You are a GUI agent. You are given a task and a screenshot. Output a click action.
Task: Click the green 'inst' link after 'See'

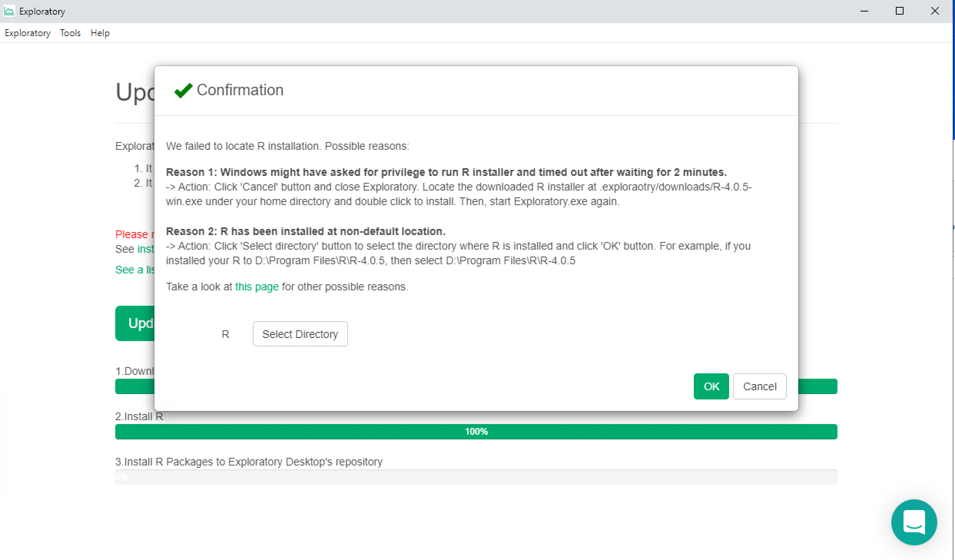point(146,249)
